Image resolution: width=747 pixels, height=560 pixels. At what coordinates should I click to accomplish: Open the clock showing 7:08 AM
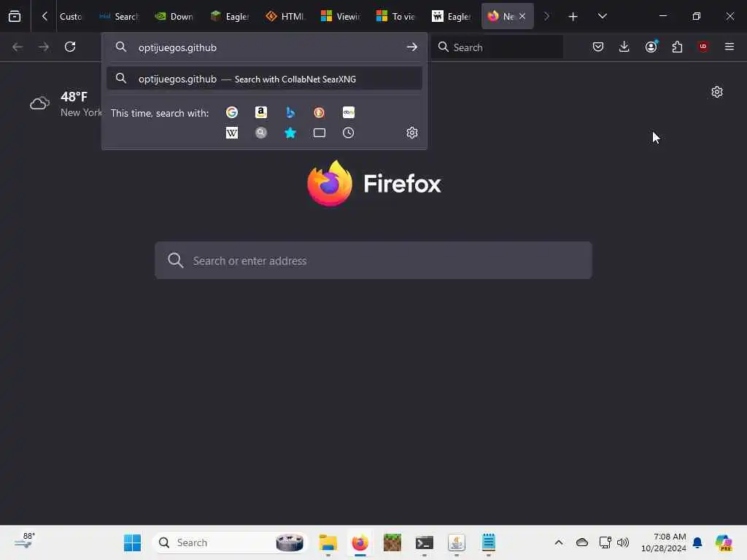coord(664,542)
